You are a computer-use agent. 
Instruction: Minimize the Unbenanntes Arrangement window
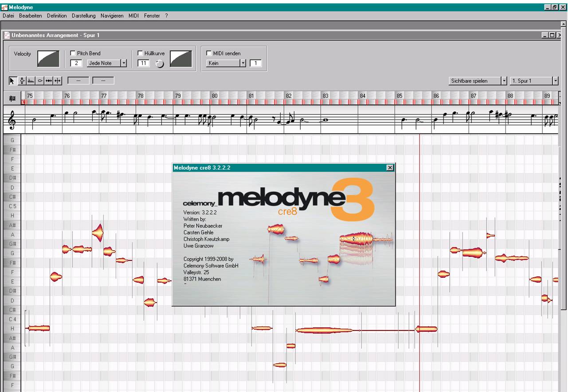click(x=545, y=35)
